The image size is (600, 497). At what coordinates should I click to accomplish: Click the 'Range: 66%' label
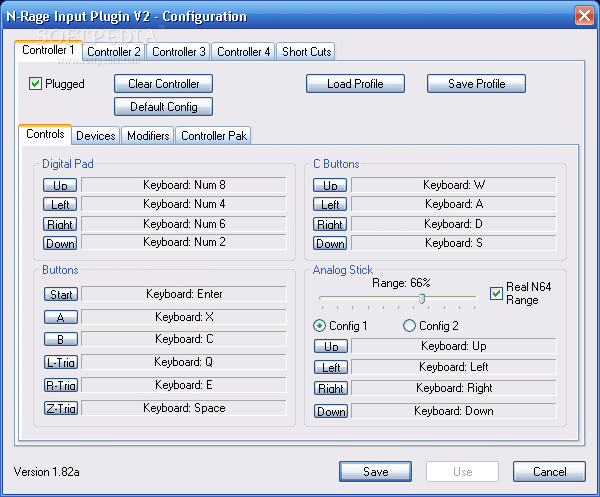click(x=401, y=283)
